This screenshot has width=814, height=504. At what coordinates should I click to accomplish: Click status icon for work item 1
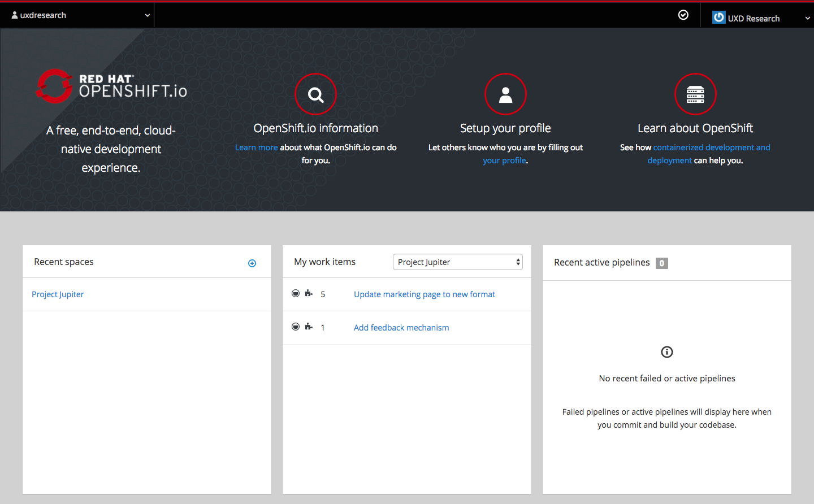click(296, 327)
